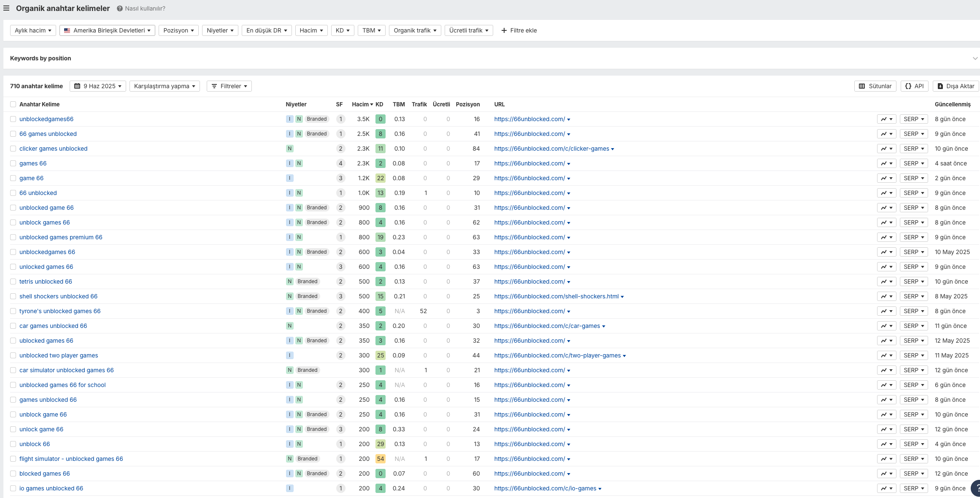
Task: Click the 'Sütunlar' button
Action: click(x=875, y=86)
